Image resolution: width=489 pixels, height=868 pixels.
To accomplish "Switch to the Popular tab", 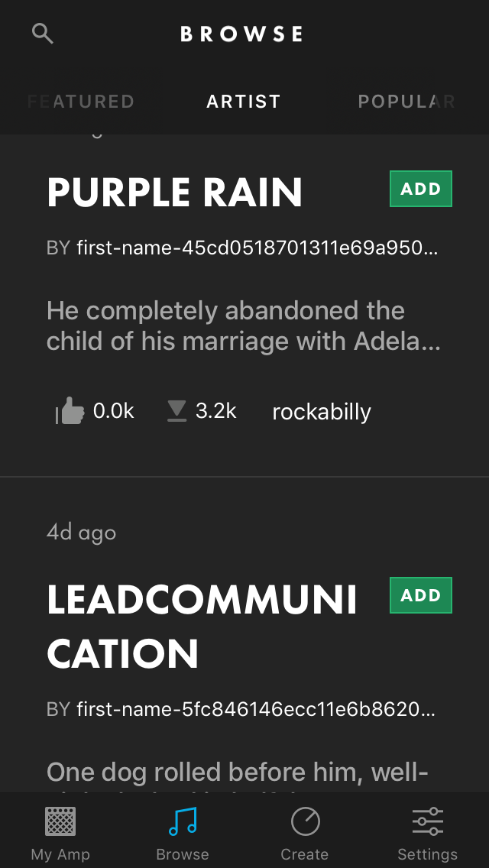I will 406,102.
